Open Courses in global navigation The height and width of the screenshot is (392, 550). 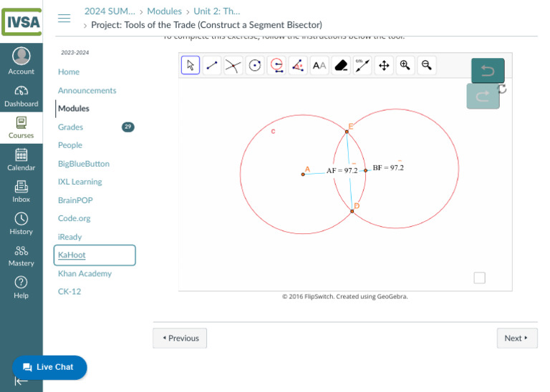(21, 128)
